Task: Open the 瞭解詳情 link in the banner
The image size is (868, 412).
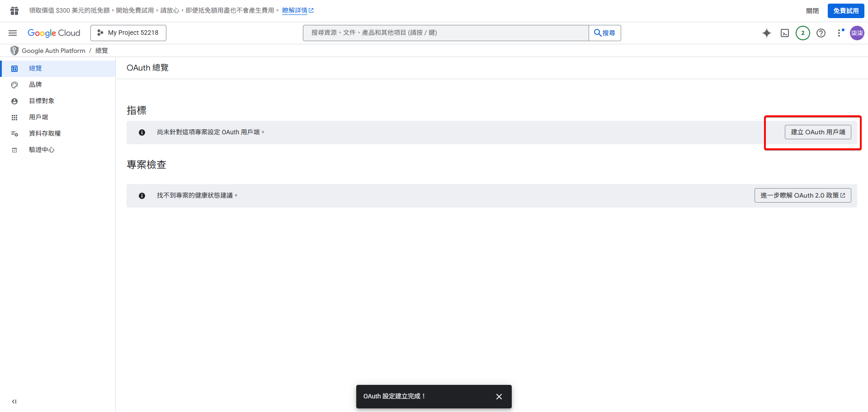Action: pyautogui.click(x=295, y=10)
